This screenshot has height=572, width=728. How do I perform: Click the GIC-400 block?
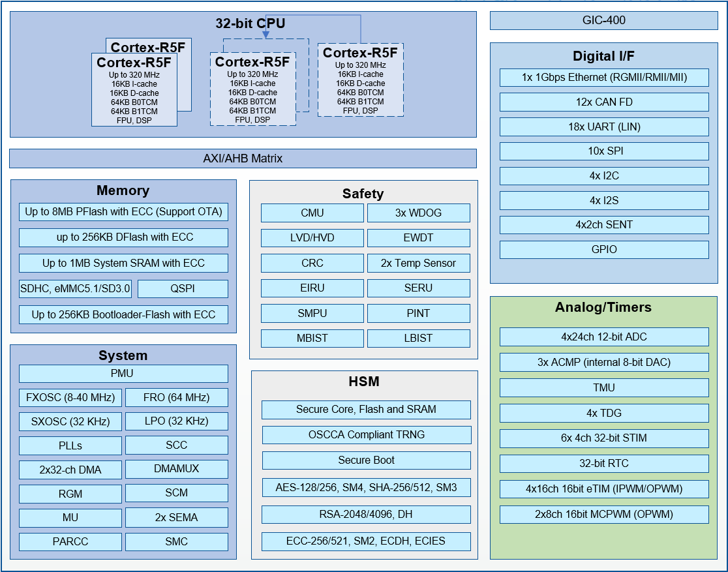[x=603, y=20]
